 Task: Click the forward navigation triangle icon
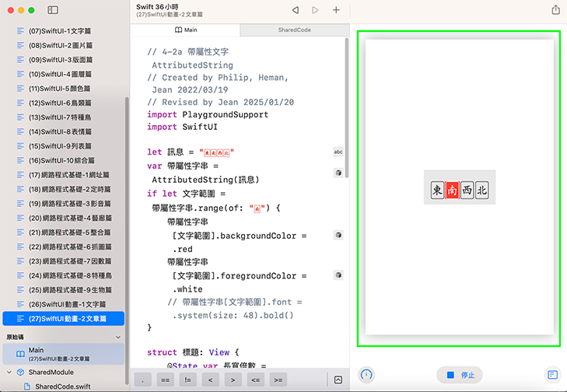(315, 10)
